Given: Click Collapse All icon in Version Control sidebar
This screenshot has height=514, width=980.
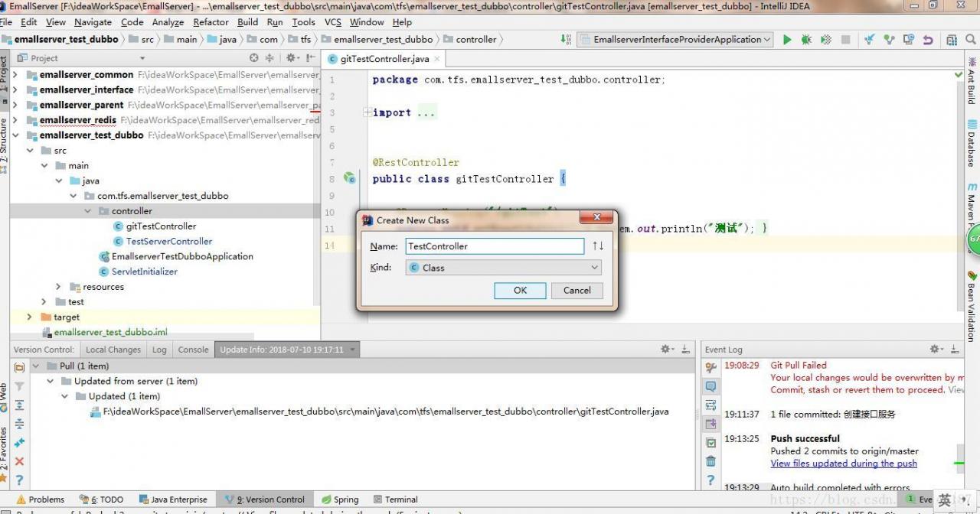Looking at the screenshot, I should coord(20,424).
